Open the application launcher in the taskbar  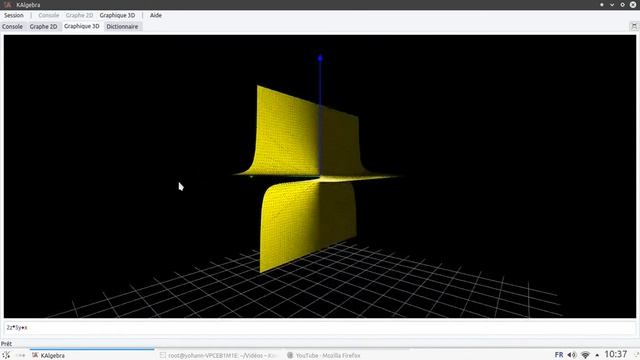pyautogui.click(x=6, y=355)
